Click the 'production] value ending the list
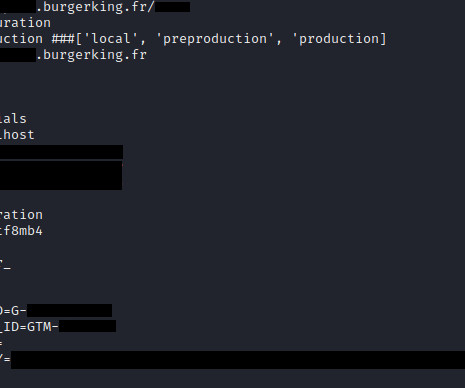The width and height of the screenshot is (465, 388). (x=339, y=39)
